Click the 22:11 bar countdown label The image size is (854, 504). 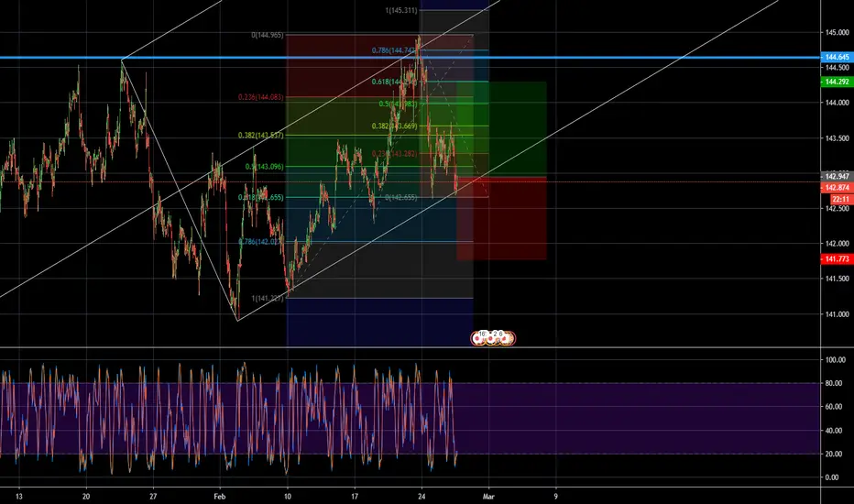[840, 200]
